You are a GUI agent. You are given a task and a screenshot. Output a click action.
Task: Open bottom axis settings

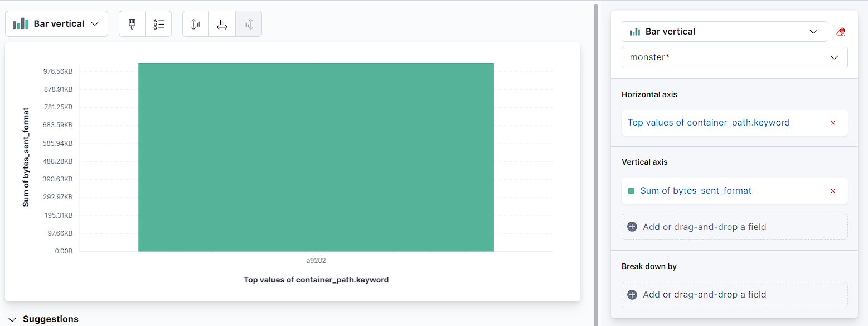(x=222, y=24)
